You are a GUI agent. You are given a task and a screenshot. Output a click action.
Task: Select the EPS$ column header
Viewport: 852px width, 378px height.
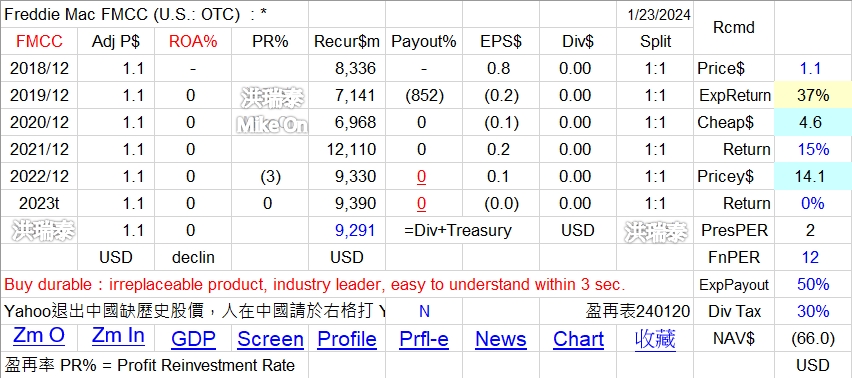[x=500, y=41]
